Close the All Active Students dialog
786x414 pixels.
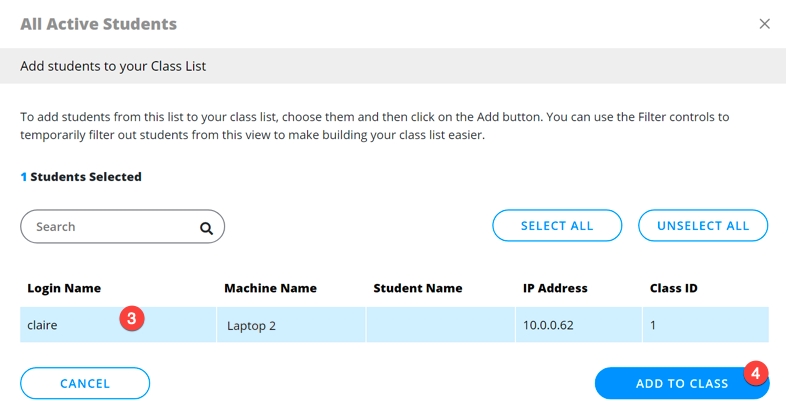(x=764, y=24)
